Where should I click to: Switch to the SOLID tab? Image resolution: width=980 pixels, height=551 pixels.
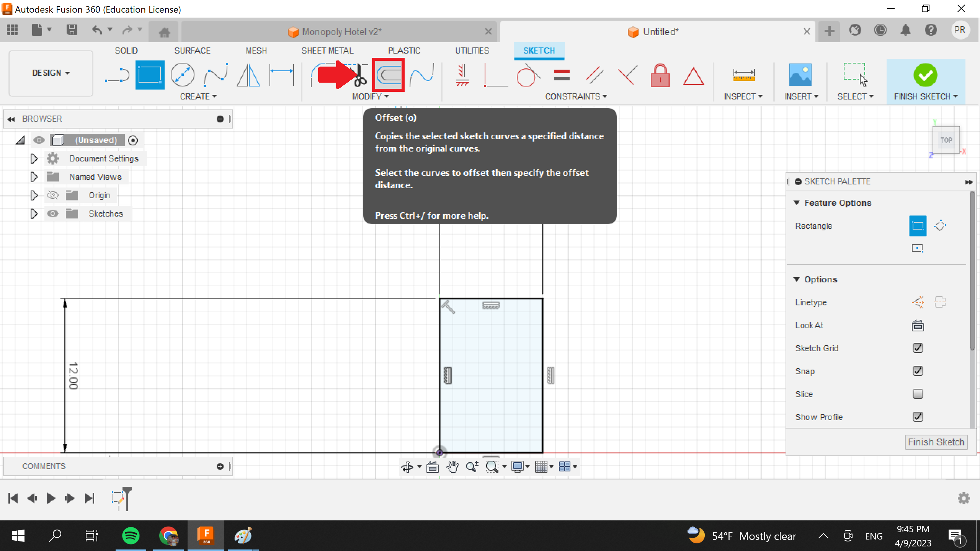pyautogui.click(x=126, y=50)
